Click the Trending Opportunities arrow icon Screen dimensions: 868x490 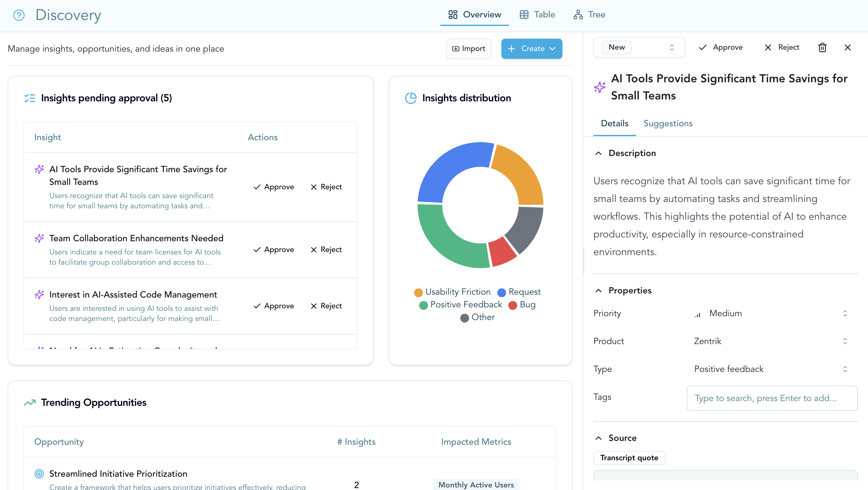click(30, 402)
